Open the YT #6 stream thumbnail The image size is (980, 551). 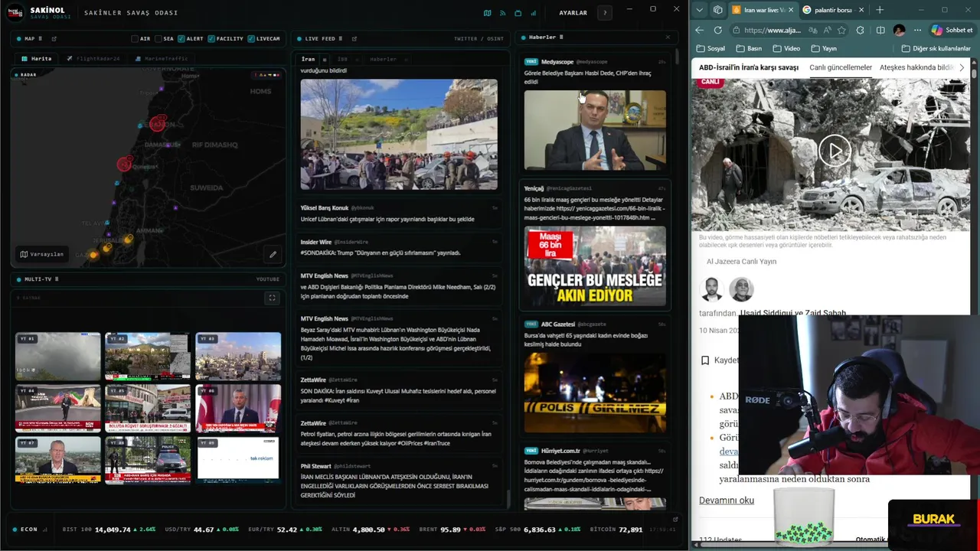tap(238, 408)
